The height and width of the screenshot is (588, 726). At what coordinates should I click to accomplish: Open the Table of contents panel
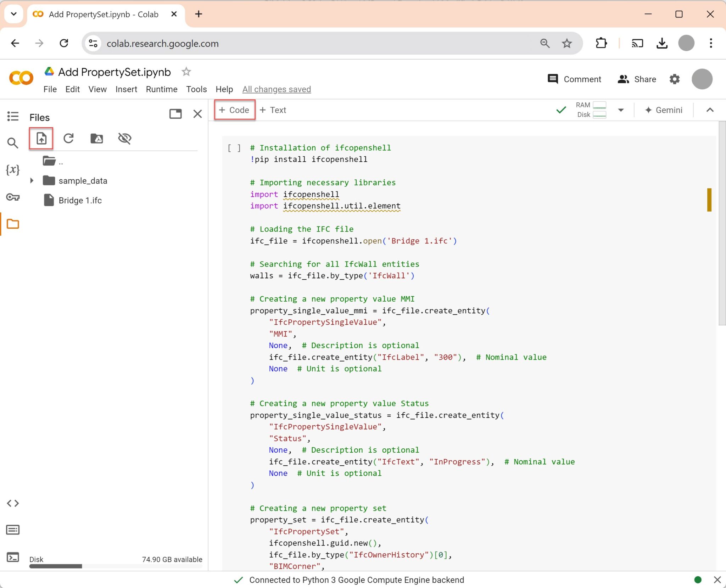tap(13, 116)
